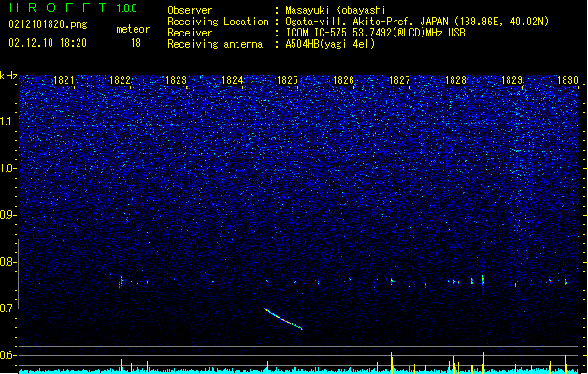
Task: Click the 1828 time marker
Action: click(455, 80)
